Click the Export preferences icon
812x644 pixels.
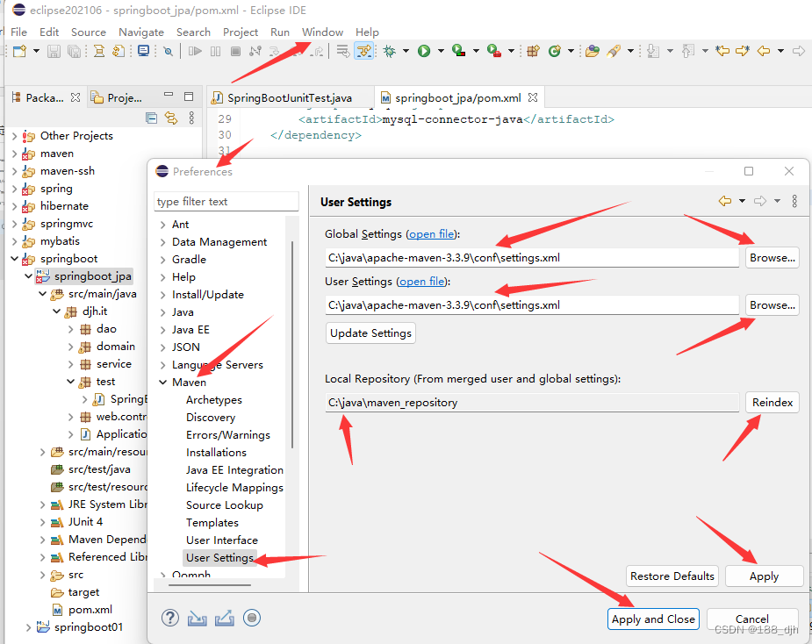coord(224,618)
